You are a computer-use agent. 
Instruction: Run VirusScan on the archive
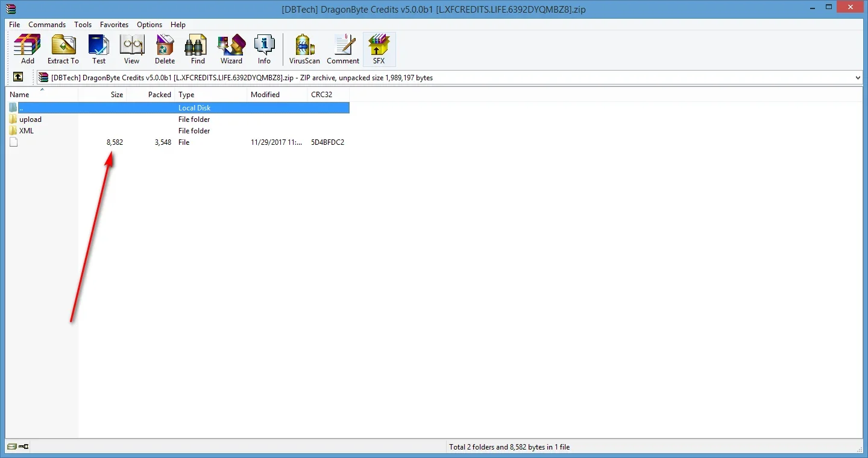click(x=304, y=49)
